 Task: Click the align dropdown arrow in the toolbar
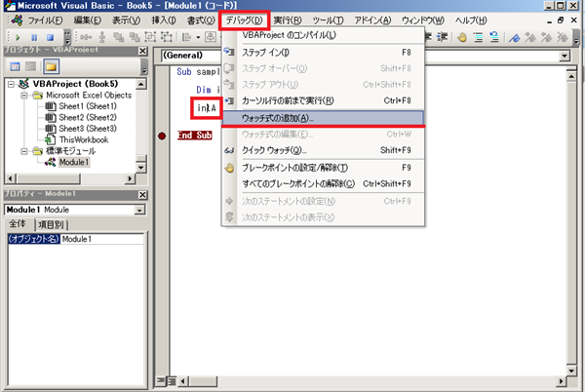coord(198,37)
